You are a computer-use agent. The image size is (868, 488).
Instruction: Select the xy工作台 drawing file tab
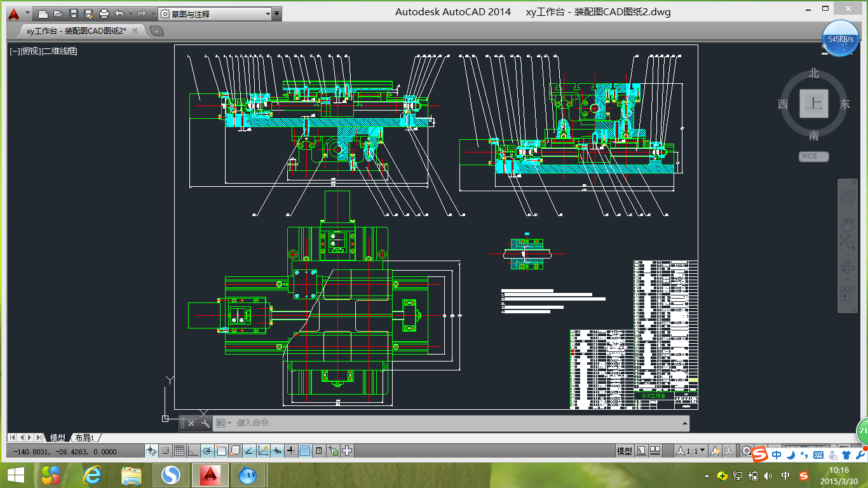pos(76,30)
